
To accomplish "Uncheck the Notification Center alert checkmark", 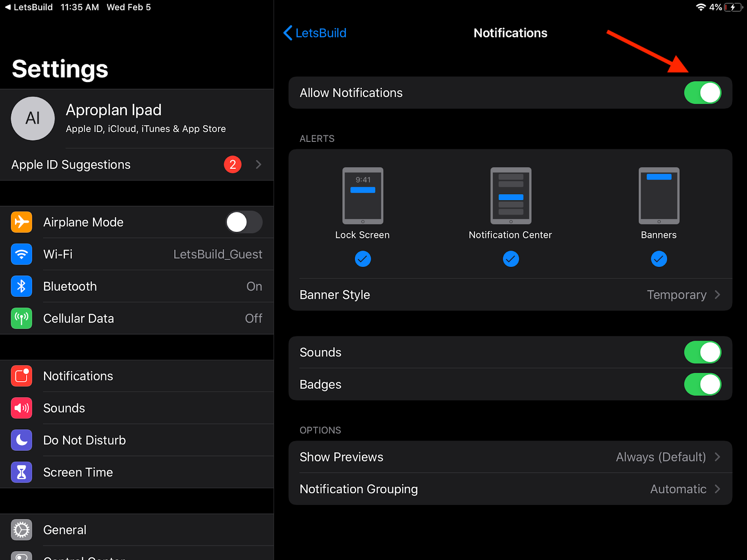I will point(511,259).
